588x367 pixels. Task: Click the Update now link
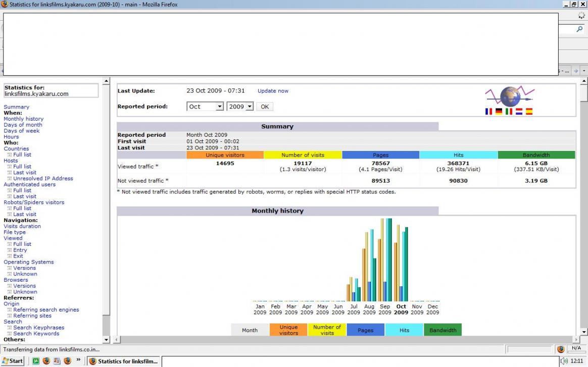pyautogui.click(x=273, y=91)
